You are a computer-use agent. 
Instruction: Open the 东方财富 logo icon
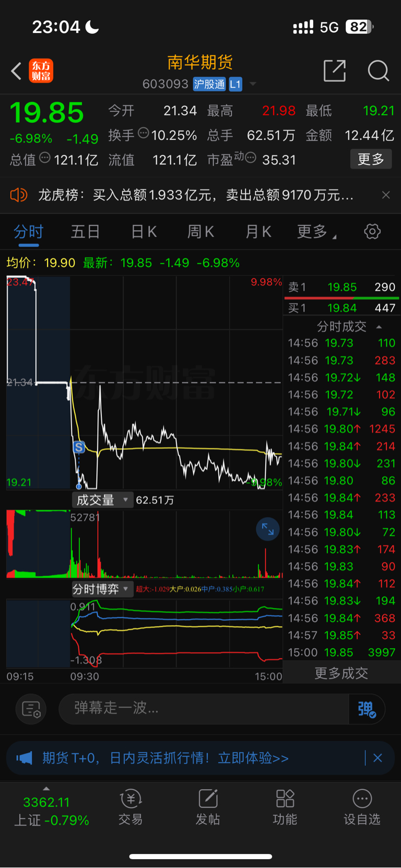(x=41, y=71)
